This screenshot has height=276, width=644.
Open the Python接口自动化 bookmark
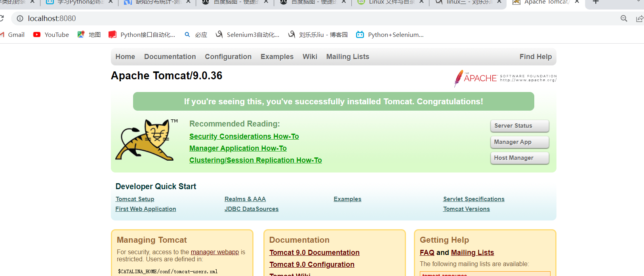click(142, 35)
